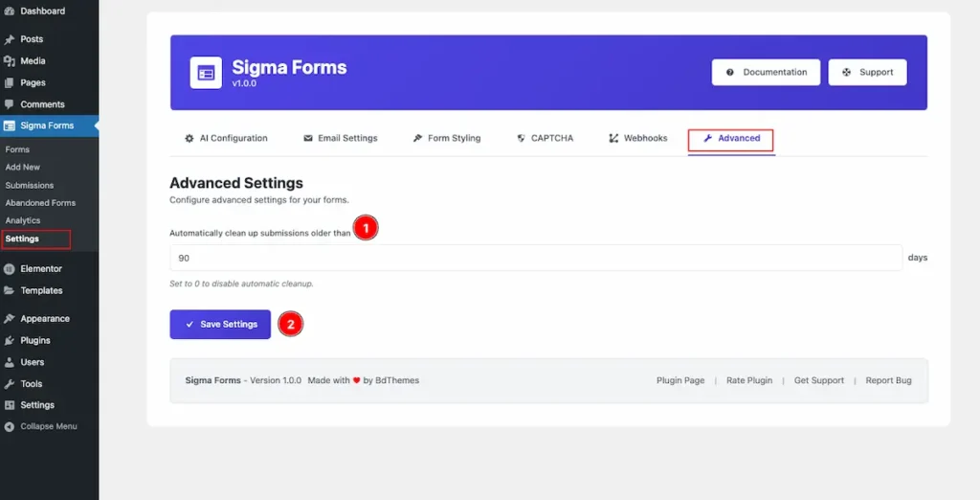Viewport: 980px width, 500px height.
Task: Open the Report Bug link
Action: (888, 380)
